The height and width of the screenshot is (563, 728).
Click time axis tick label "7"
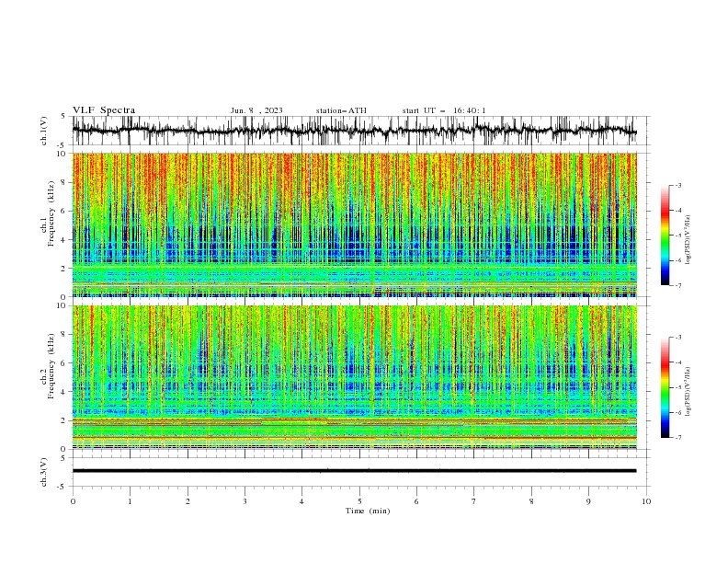click(474, 501)
